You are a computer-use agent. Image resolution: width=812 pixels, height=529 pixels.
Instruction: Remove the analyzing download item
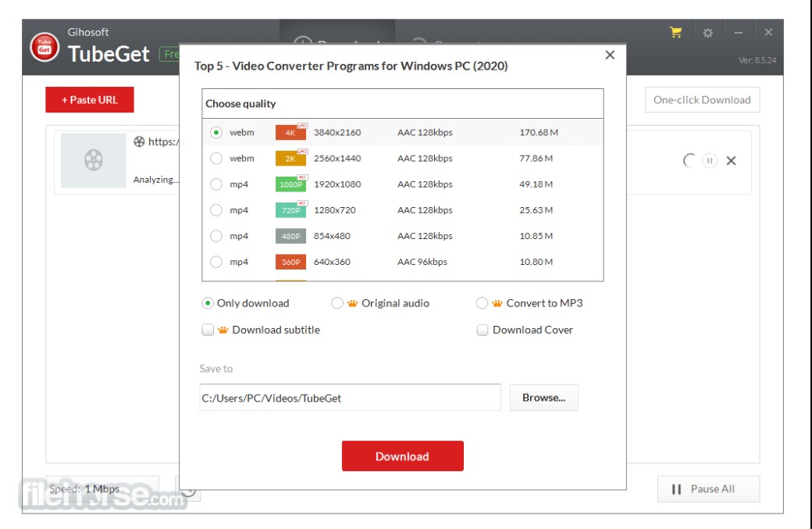[x=732, y=161]
